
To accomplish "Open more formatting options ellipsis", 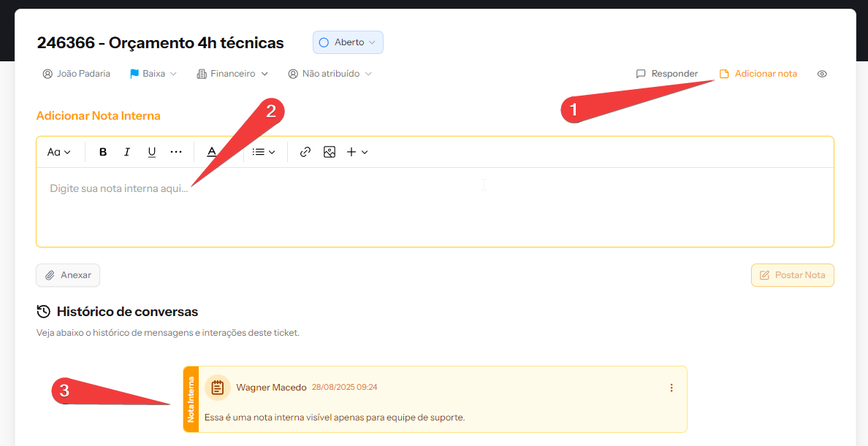I will [x=176, y=152].
